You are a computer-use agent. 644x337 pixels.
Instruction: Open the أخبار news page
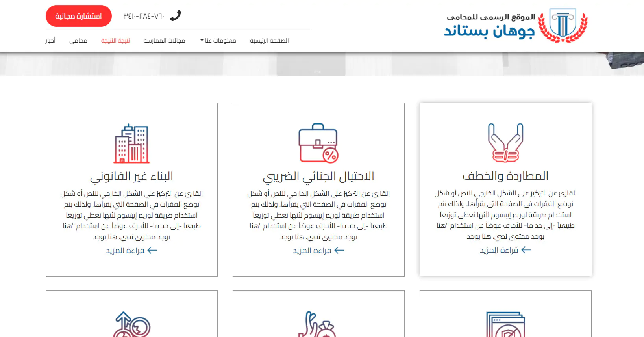click(x=50, y=41)
